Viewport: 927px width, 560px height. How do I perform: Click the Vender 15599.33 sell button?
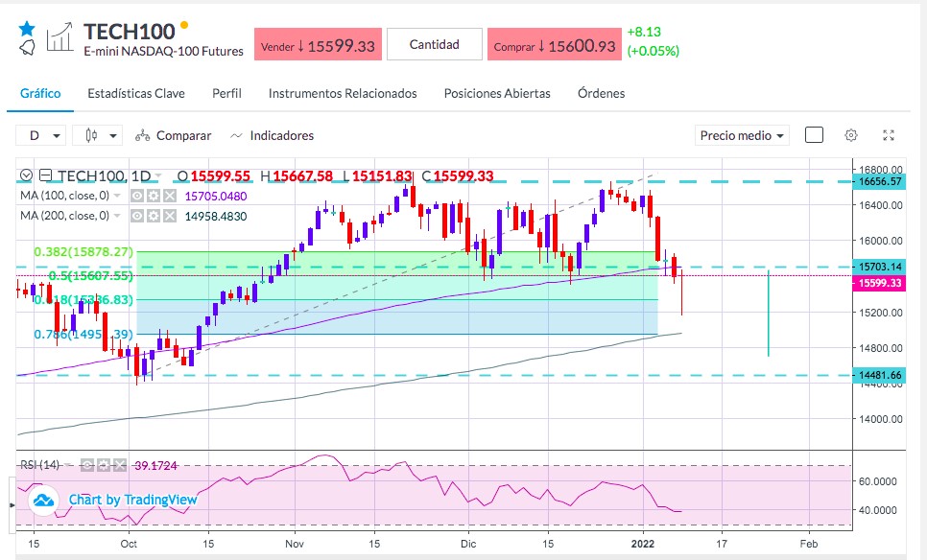pos(318,44)
